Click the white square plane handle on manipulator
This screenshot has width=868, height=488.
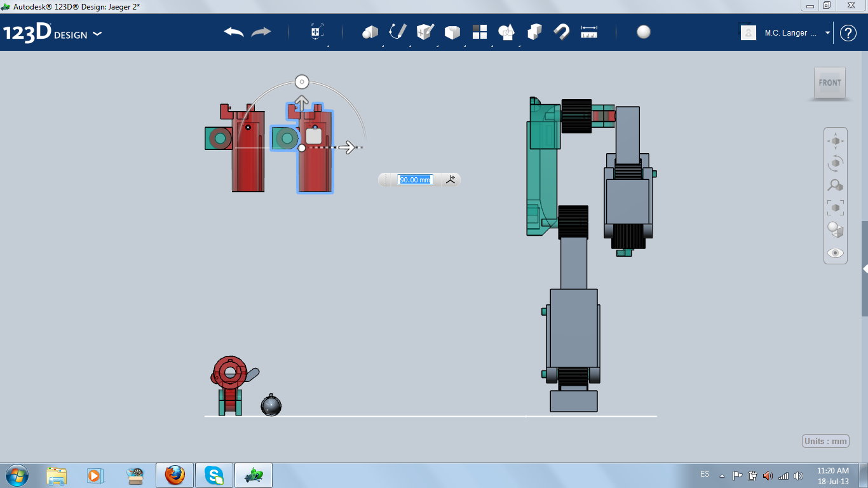tap(313, 136)
